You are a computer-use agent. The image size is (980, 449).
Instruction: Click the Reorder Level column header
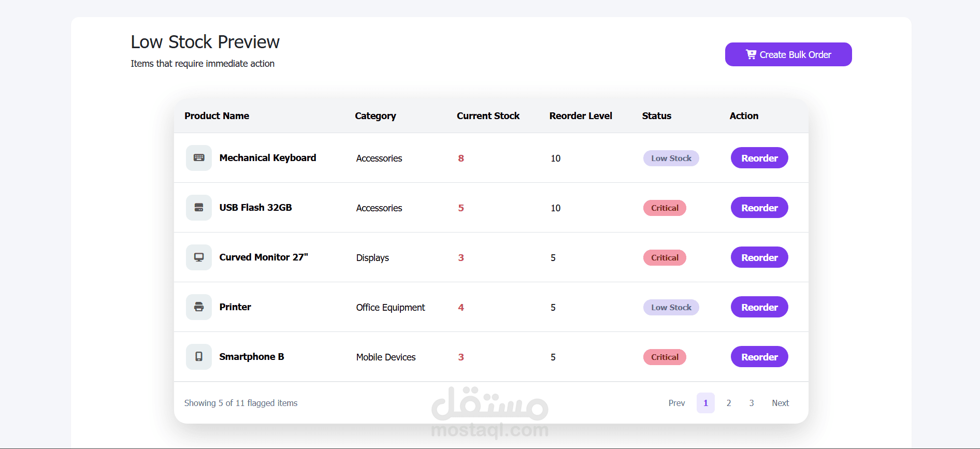tap(581, 116)
